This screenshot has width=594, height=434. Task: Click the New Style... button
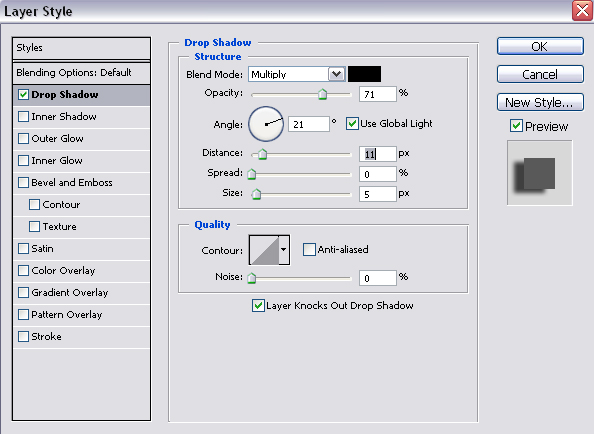click(x=540, y=102)
